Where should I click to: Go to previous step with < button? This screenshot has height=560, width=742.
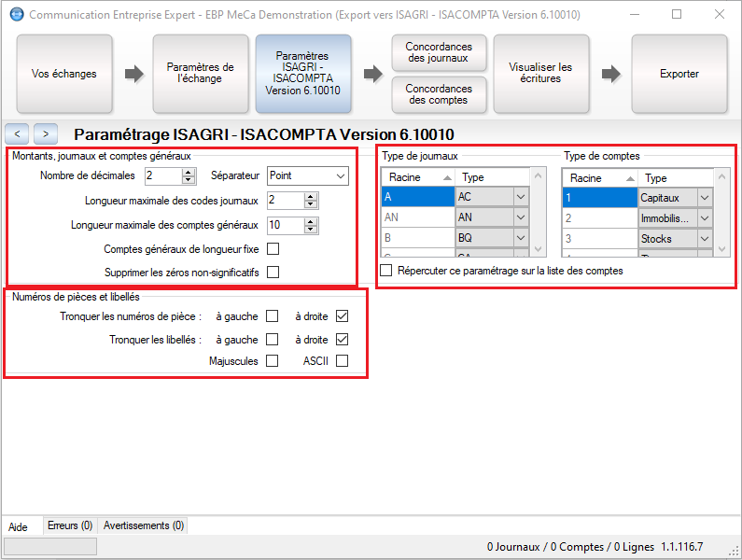coord(17,134)
